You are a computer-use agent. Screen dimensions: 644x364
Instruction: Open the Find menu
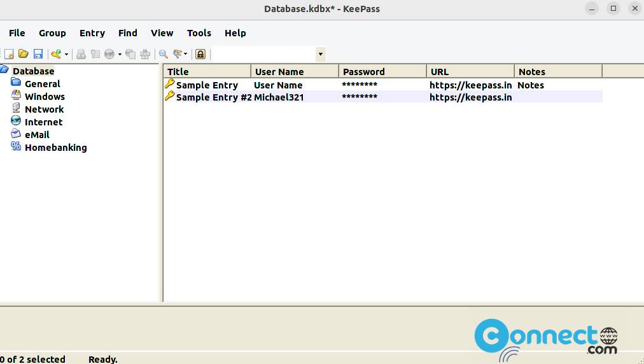point(128,33)
